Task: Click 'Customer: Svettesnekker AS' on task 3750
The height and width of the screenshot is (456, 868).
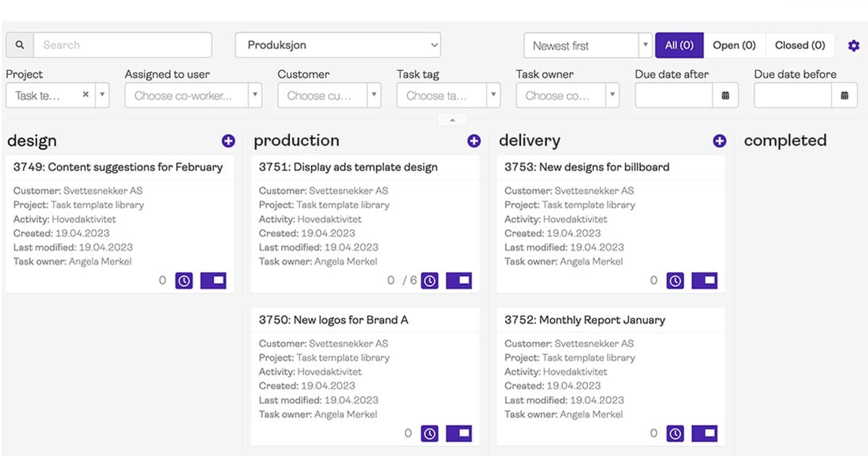Action: [x=324, y=344]
